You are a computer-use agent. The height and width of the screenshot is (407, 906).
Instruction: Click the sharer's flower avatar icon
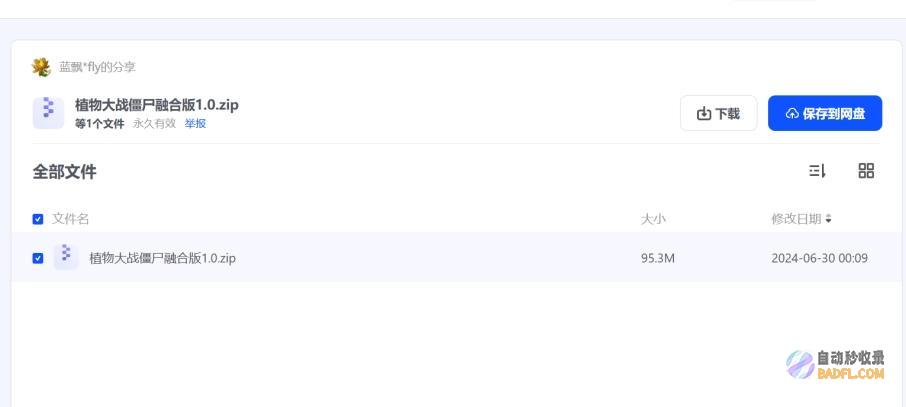[41, 67]
